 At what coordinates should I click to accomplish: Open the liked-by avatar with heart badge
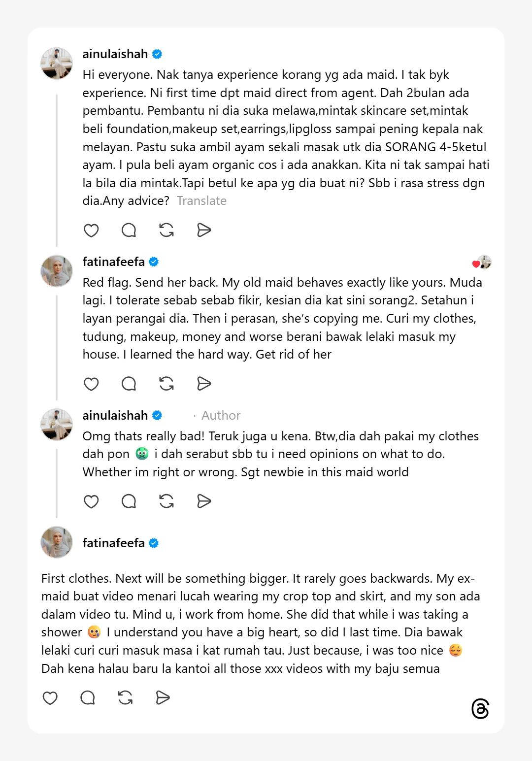[483, 262]
